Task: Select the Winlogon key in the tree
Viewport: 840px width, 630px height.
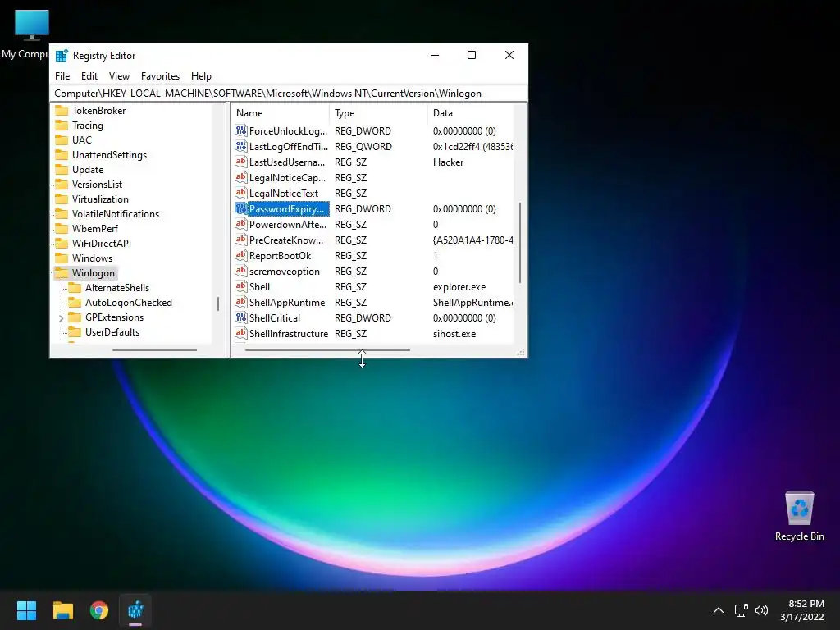Action: [94, 272]
